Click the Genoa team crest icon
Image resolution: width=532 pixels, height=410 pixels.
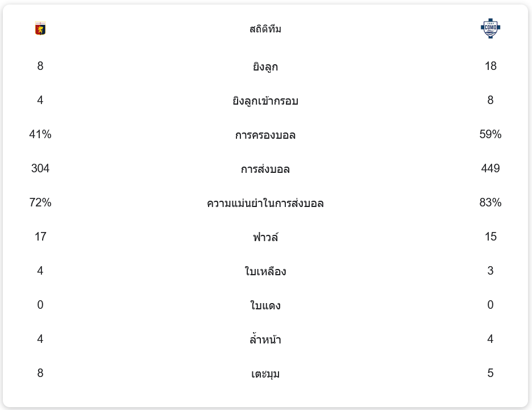40,28
